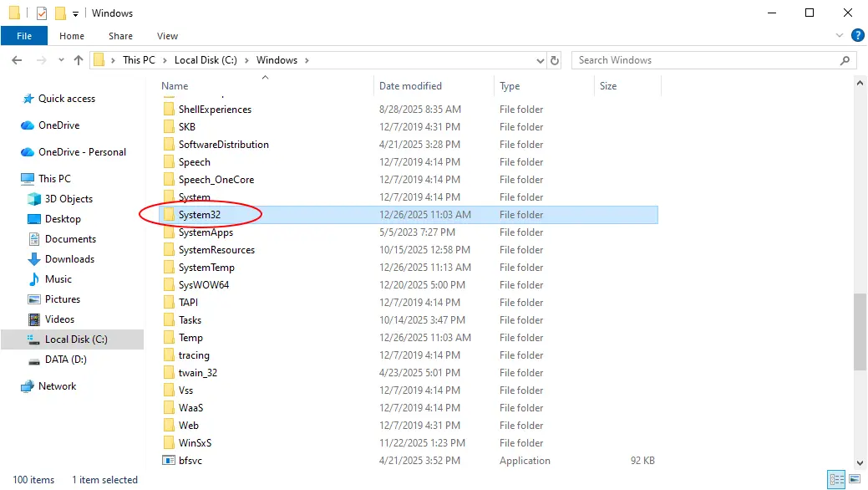Click the Help question mark icon
Image resolution: width=868 pixels, height=490 pixels.
pos(857,36)
